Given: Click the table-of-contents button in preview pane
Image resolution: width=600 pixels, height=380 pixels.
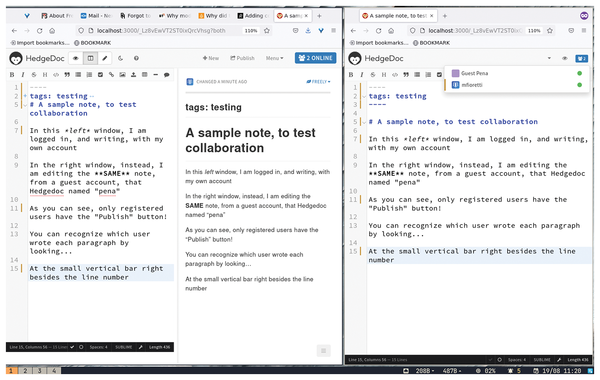Looking at the screenshot, I should [323, 351].
